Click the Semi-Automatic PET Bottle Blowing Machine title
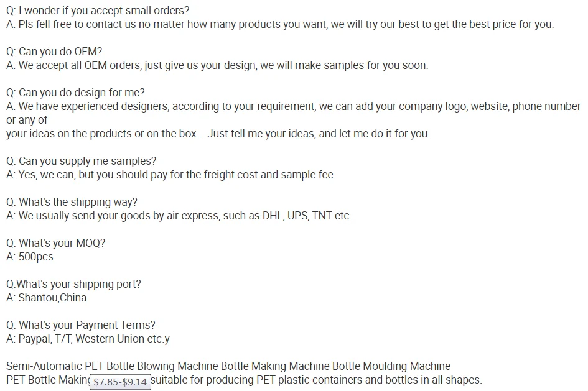Screen dimensions: 588x391 click(228, 366)
